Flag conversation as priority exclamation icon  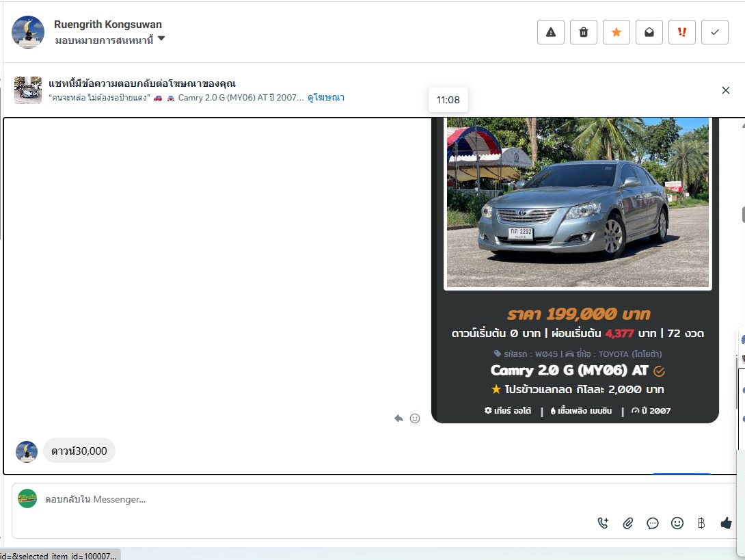coord(682,32)
